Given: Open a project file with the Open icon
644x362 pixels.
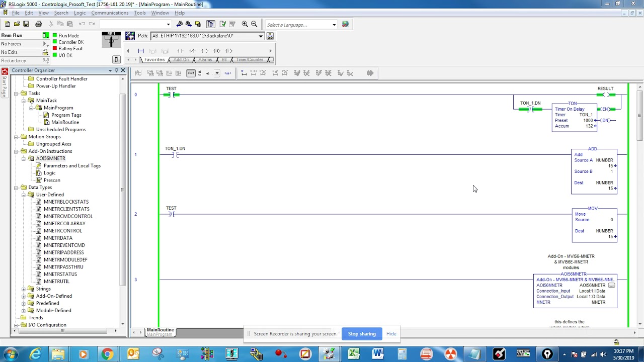Looking at the screenshot, I should point(17,24).
